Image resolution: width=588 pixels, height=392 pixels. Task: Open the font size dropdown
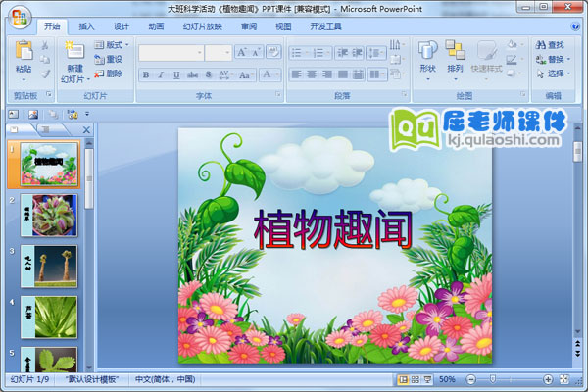pyautogui.click(x=227, y=53)
